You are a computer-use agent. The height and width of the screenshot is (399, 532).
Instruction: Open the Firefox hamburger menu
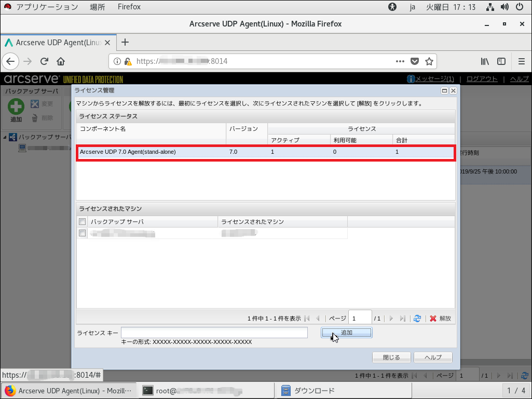522,61
